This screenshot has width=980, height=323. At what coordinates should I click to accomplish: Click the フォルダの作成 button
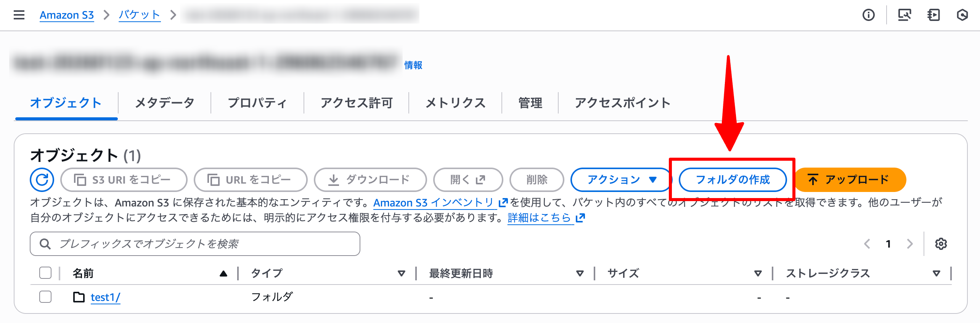(733, 180)
